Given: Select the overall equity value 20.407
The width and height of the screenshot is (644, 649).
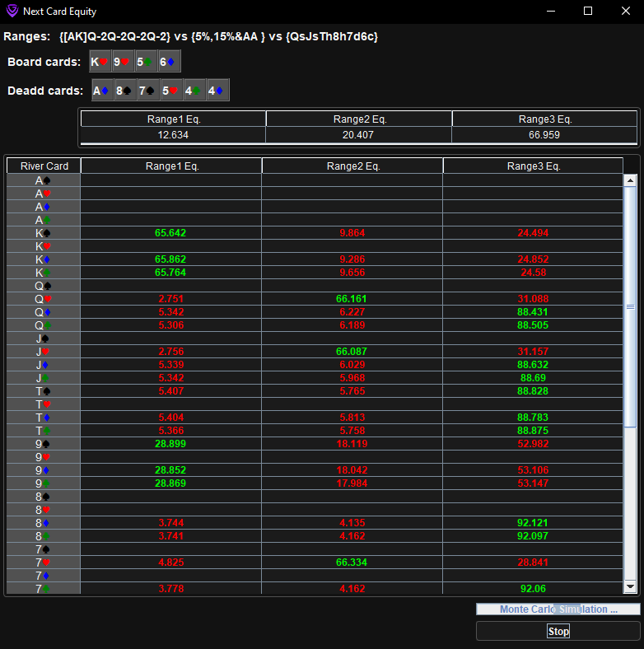Looking at the screenshot, I should point(358,135).
